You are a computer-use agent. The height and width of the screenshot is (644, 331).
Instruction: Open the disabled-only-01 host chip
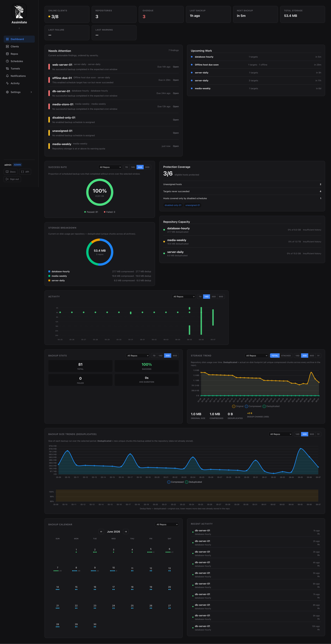(173, 205)
